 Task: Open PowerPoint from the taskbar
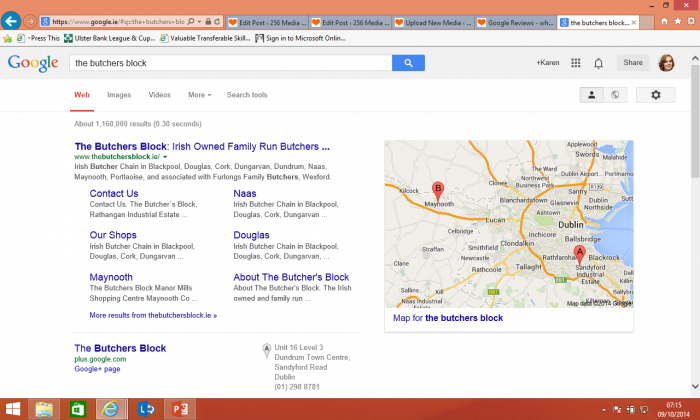tap(180, 409)
